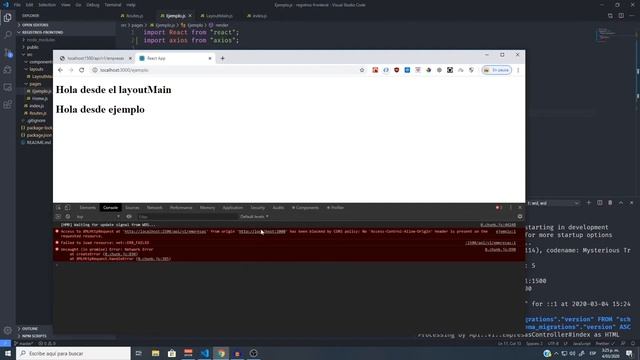Go forward in the Chrome browser
The image size is (640, 360).
(x=71, y=70)
